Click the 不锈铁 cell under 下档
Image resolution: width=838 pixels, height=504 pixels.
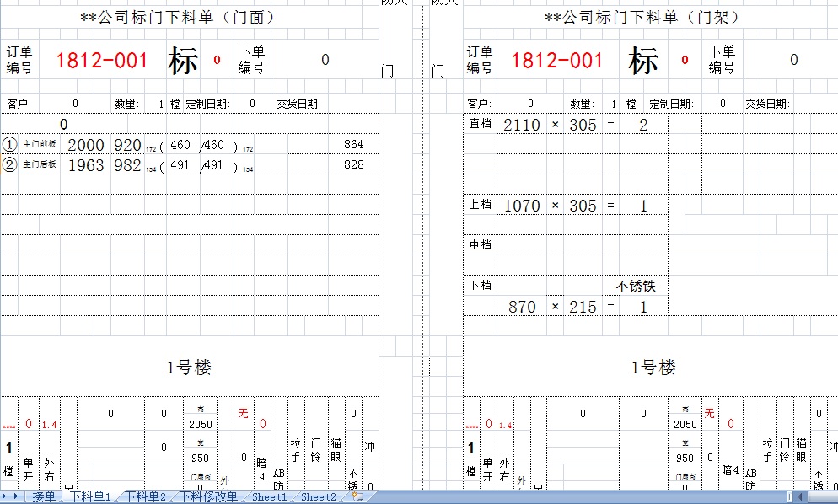click(635, 287)
